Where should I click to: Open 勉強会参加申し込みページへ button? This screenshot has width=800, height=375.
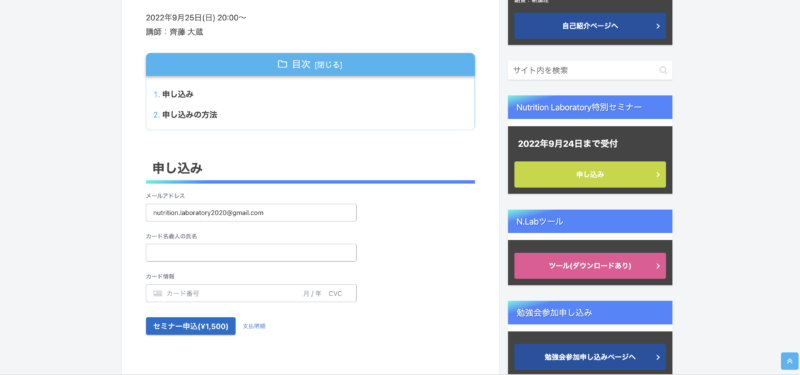[x=590, y=357]
